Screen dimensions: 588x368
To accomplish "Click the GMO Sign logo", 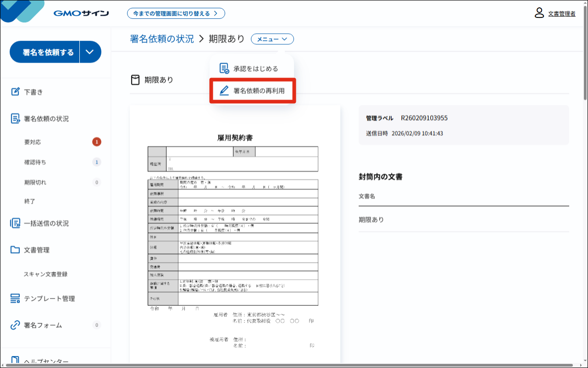I will click(81, 13).
